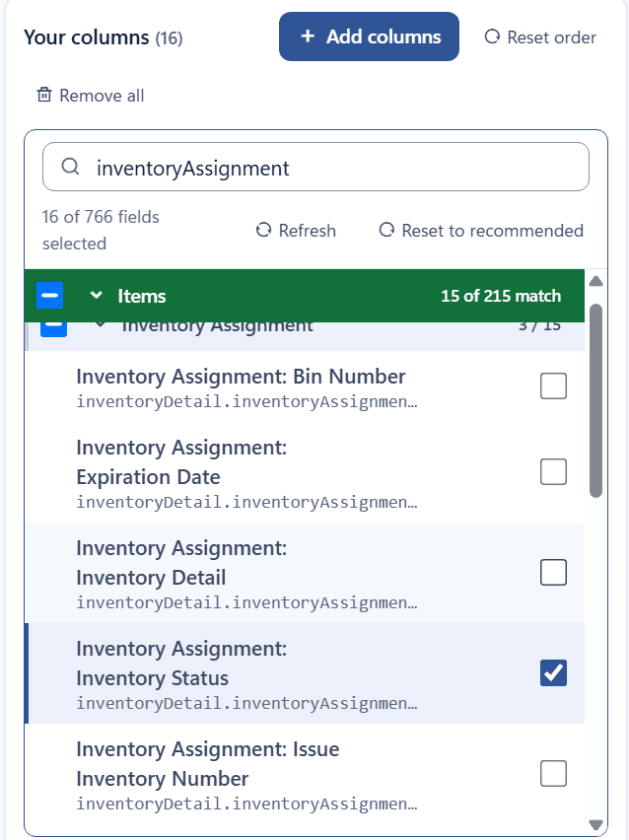Click the search magnifier icon

[x=70, y=167]
